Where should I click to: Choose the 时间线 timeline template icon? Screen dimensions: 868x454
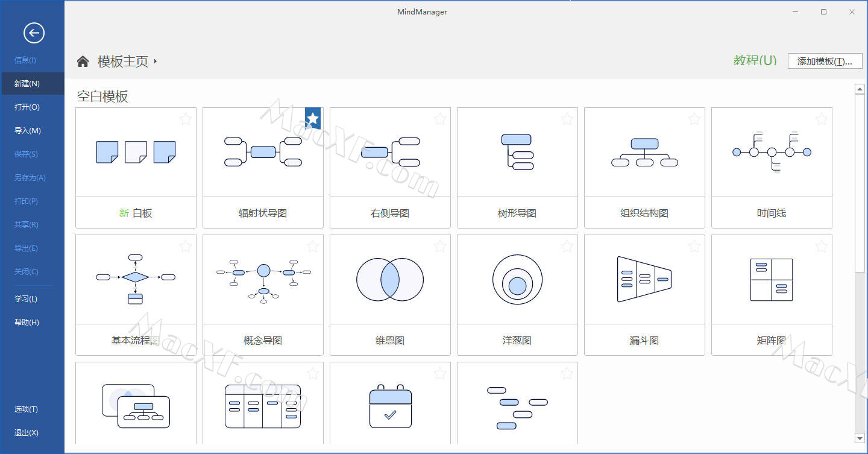point(772,152)
